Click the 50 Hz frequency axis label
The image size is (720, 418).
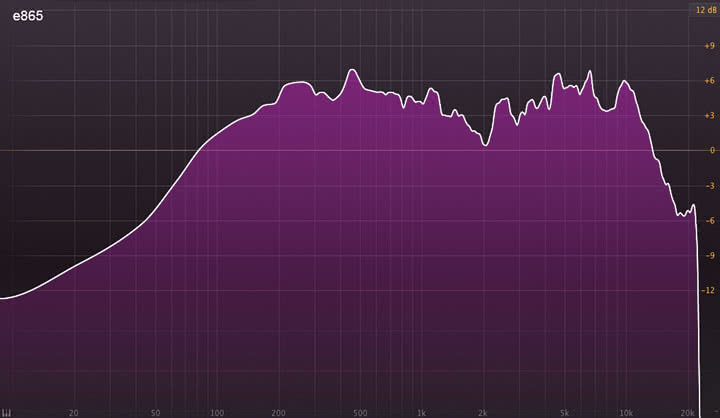click(x=155, y=413)
